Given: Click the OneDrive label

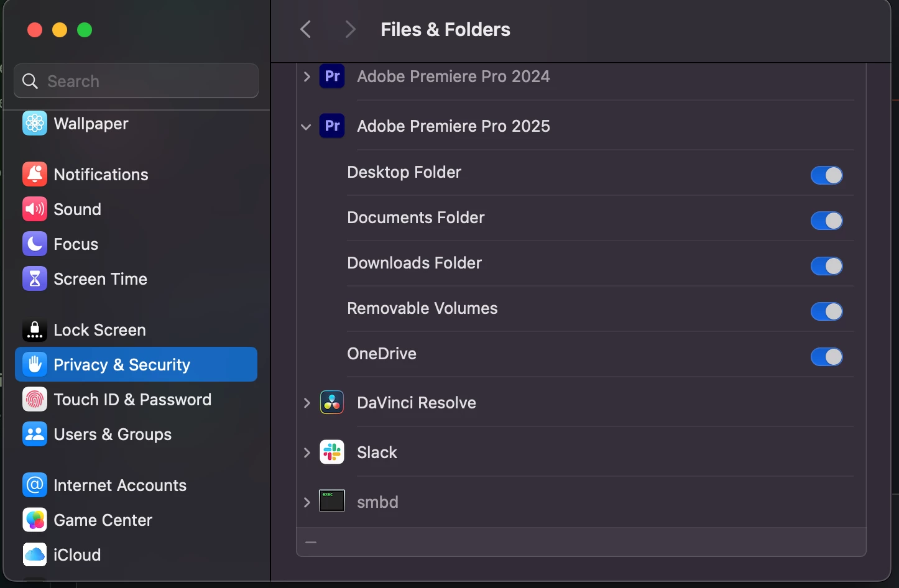Looking at the screenshot, I should pos(382,354).
